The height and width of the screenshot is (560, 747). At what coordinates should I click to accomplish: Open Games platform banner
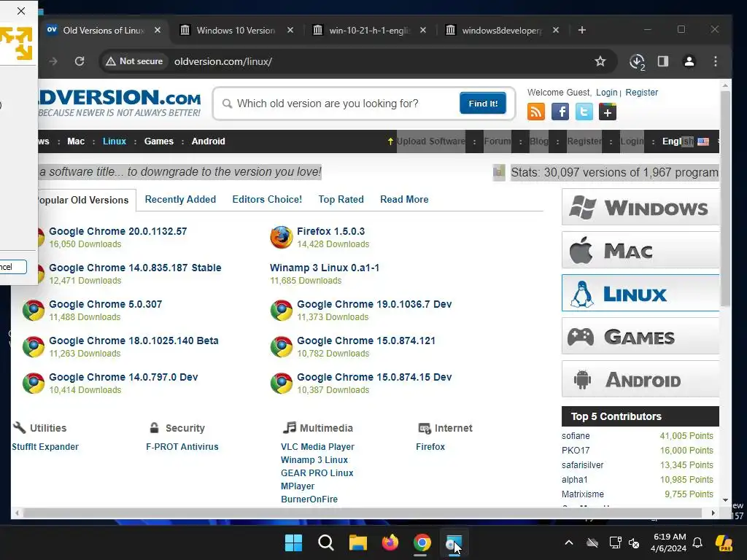click(x=640, y=336)
